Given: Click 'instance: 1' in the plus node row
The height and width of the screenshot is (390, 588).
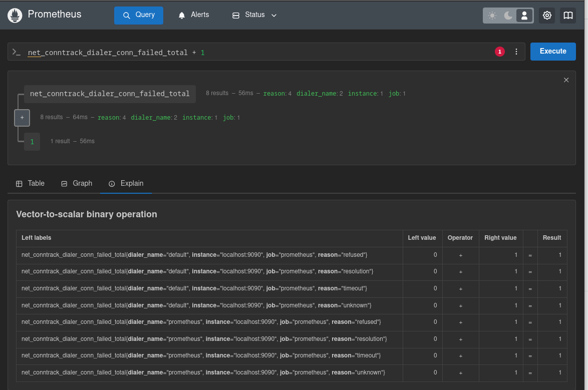Looking at the screenshot, I should point(200,118).
